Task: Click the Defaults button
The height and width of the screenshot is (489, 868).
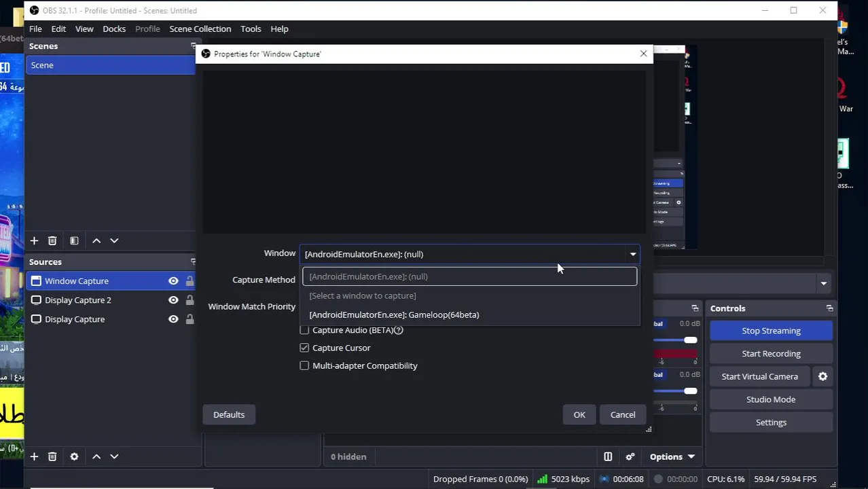Action: (x=229, y=414)
